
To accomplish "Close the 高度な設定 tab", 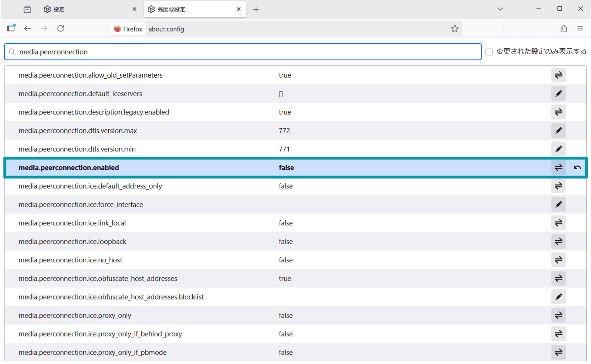I will [x=239, y=9].
